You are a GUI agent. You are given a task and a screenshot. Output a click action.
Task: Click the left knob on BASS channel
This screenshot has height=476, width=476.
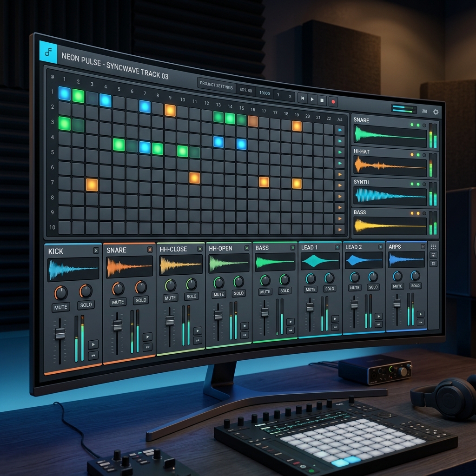pyautogui.click(x=265, y=280)
